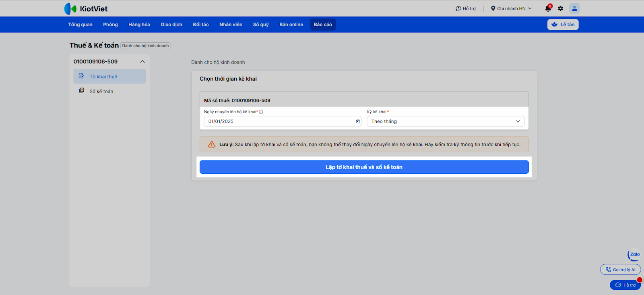Image resolution: width=644 pixels, height=295 pixels.
Task: Open the Chi nhánh HN branch selector
Action: [511, 8]
